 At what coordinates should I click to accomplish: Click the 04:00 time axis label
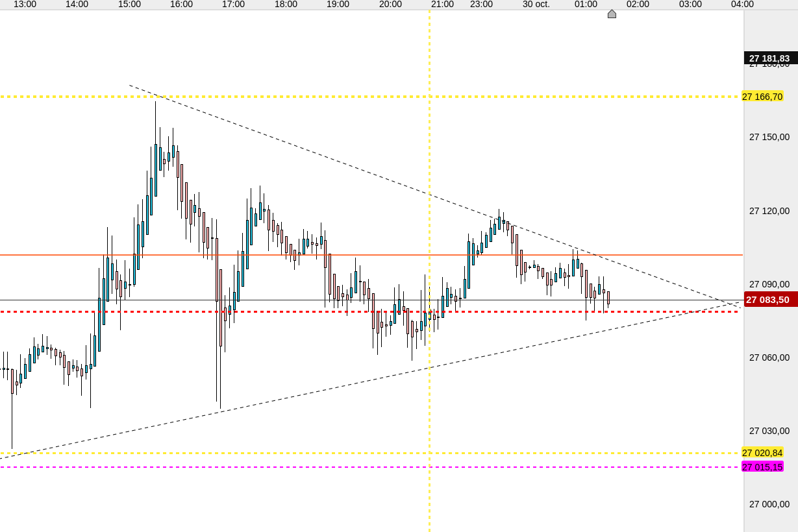point(742,4)
